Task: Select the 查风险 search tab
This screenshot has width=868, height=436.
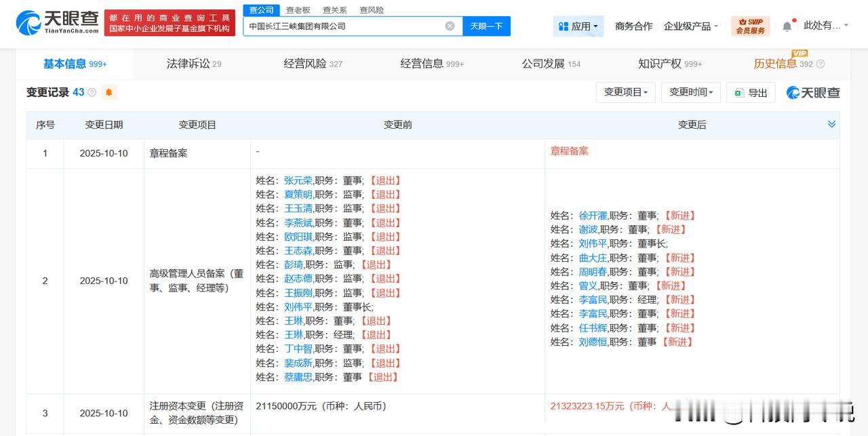Action: (x=371, y=10)
